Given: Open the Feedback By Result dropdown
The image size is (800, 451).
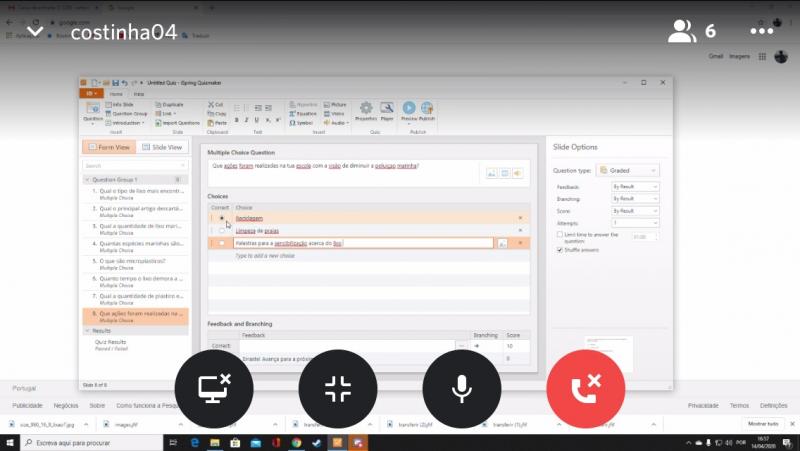Looking at the screenshot, I should pyautogui.click(x=635, y=186).
